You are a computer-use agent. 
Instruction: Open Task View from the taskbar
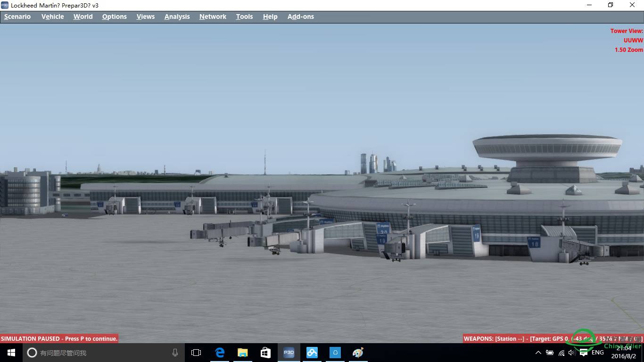pyautogui.click(x=196, y=353)
